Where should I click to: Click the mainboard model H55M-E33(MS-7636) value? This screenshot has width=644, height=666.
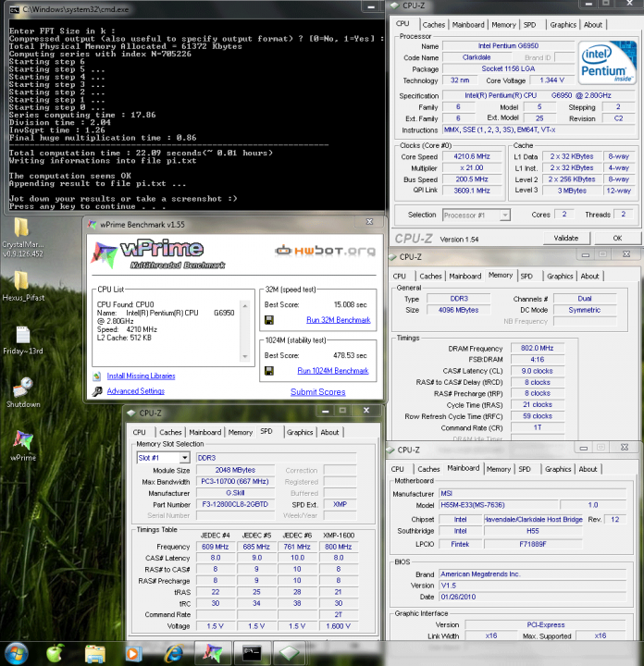(x=499, y=505)
